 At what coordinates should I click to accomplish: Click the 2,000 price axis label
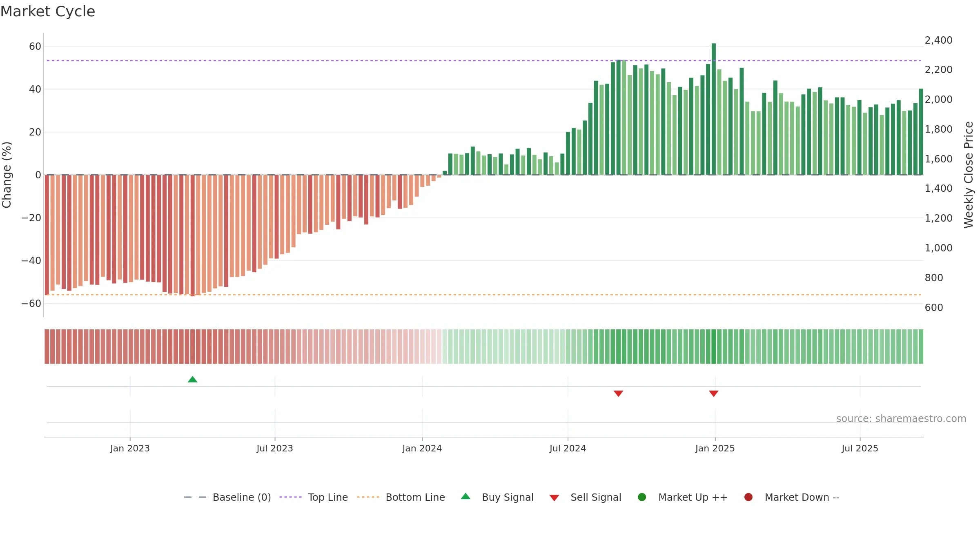(938, 100)
